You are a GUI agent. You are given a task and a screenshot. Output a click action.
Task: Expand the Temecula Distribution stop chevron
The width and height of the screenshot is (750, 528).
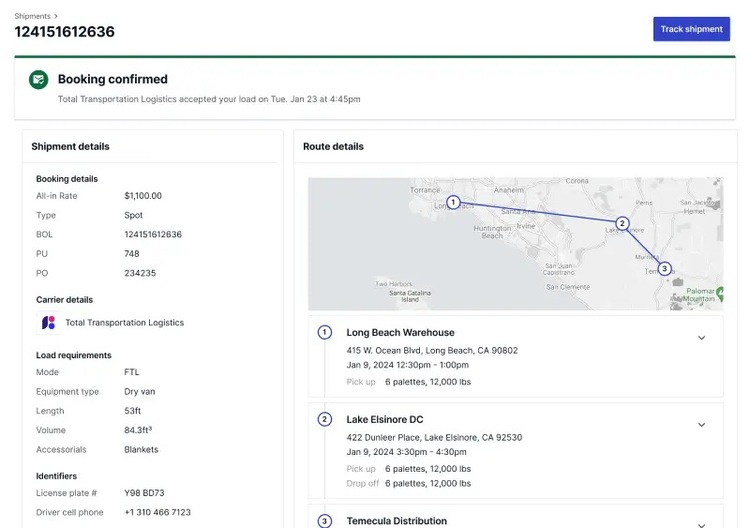pyautogui.click(x=702, y=525)
